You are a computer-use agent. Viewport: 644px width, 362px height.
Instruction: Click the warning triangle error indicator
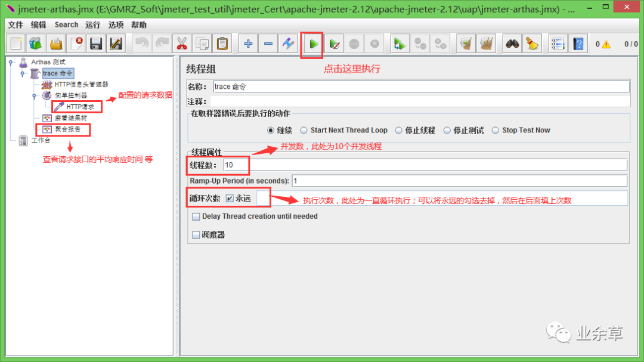[x=606, y=44]
